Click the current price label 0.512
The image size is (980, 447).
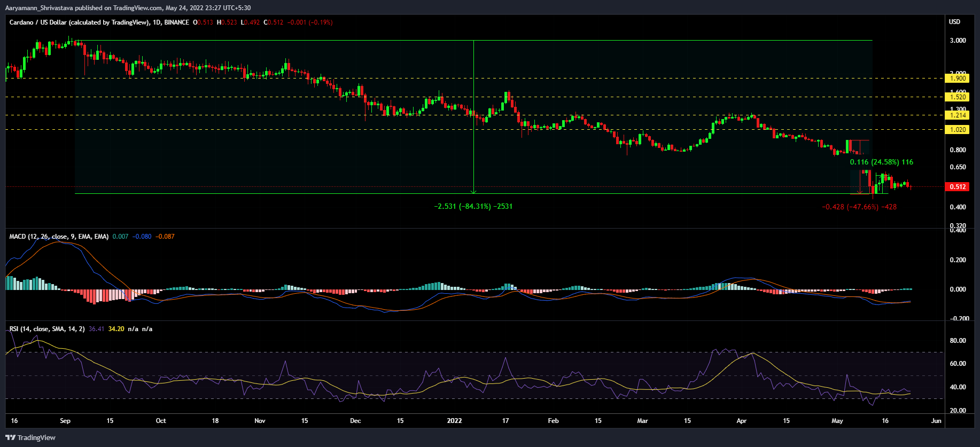957,187
